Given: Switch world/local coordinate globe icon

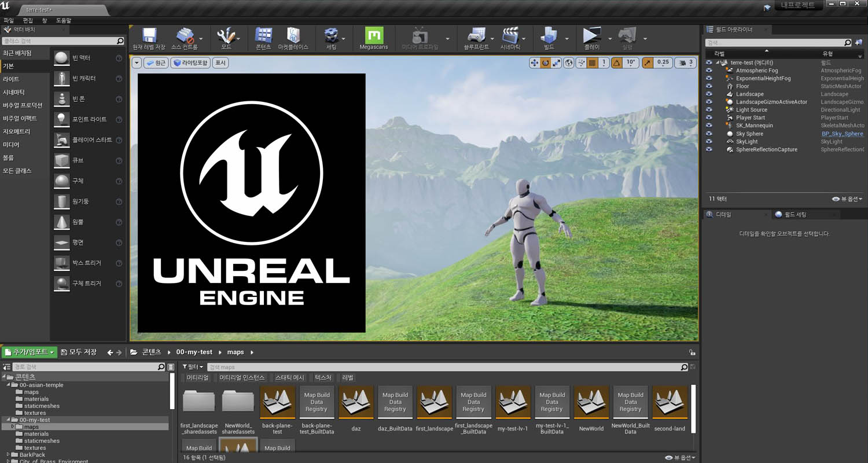Looking at the screenshot, I should click(x=569, y=63).
